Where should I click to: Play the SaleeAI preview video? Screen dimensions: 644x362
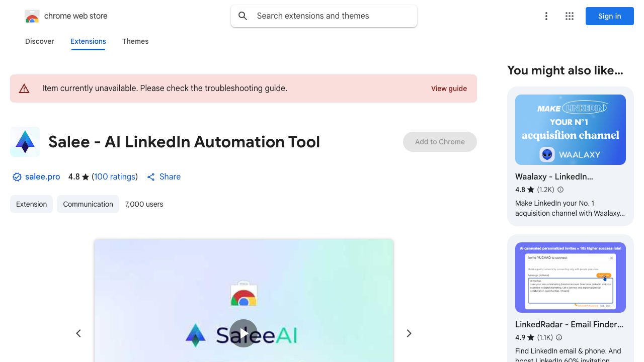[x=244, y=333]
